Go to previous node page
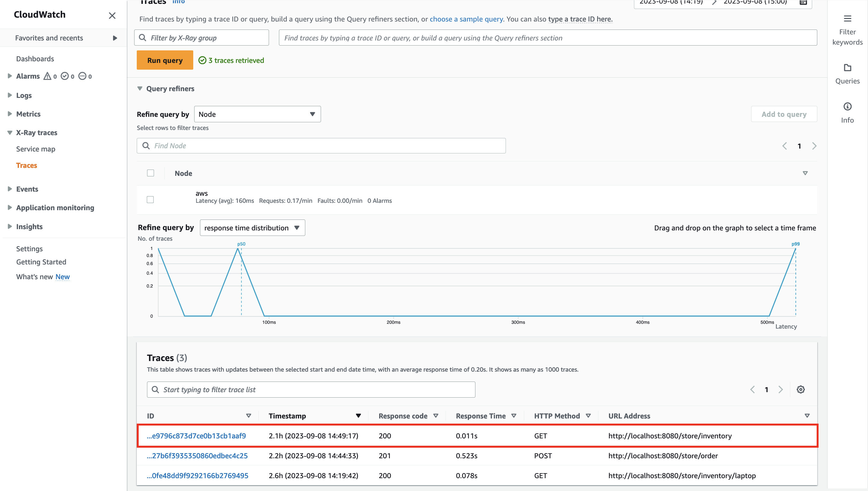Image resolution: width=868 pixels, height=491 pixels. (x=785, y=146)
